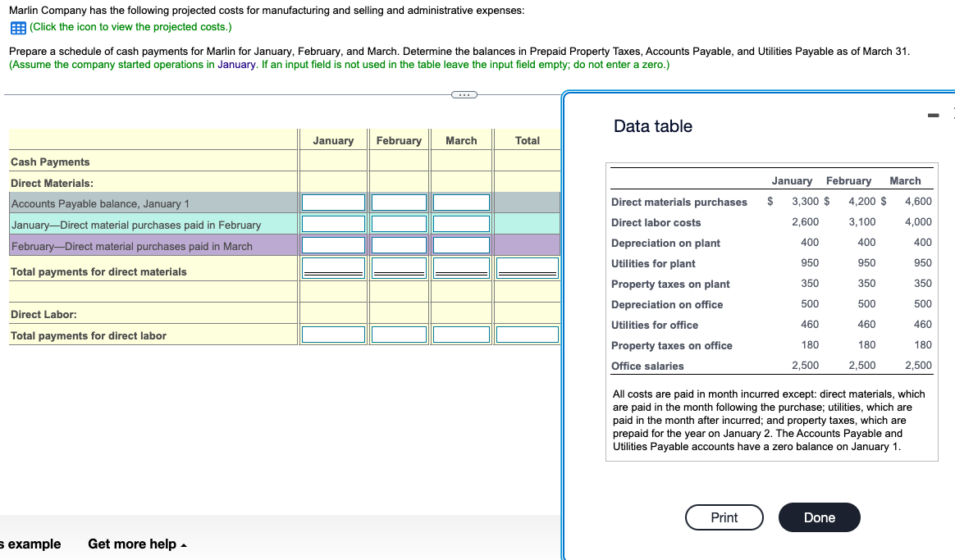Click Utilities for plant row label
This screenshot has width=955, height=560.
(653, 263)
